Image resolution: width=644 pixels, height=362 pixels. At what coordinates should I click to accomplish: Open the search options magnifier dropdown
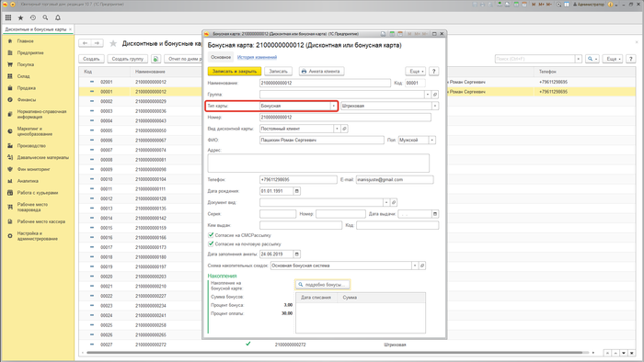click(x=592, y=59)
